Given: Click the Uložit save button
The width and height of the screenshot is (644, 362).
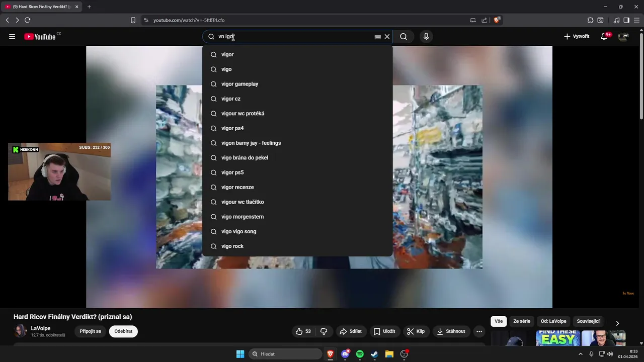Looking at the screenshot, I should tap(384, 331).
